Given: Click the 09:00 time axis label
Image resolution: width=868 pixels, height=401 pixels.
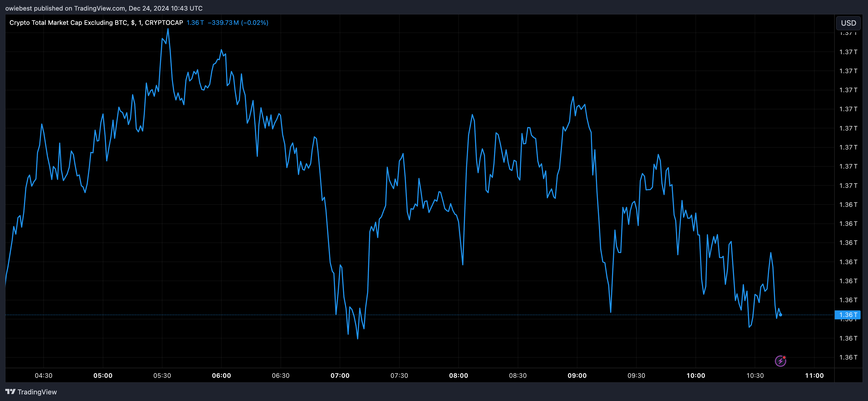Looking at the screenshot, I should pyautogui.click(x=577, y=375).
